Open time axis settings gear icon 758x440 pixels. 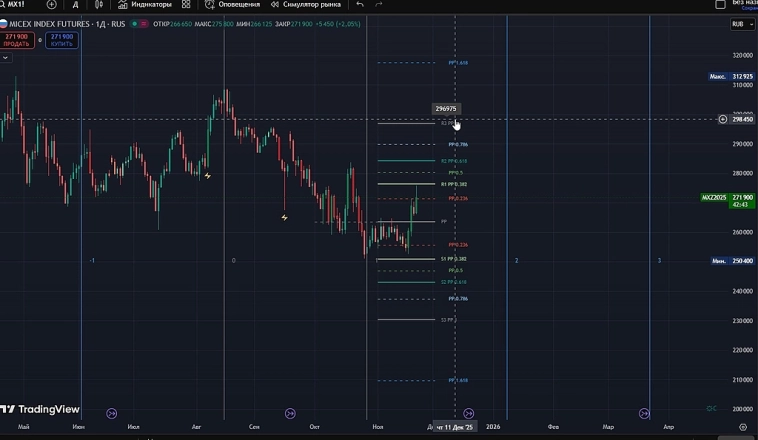click(743, 427)
